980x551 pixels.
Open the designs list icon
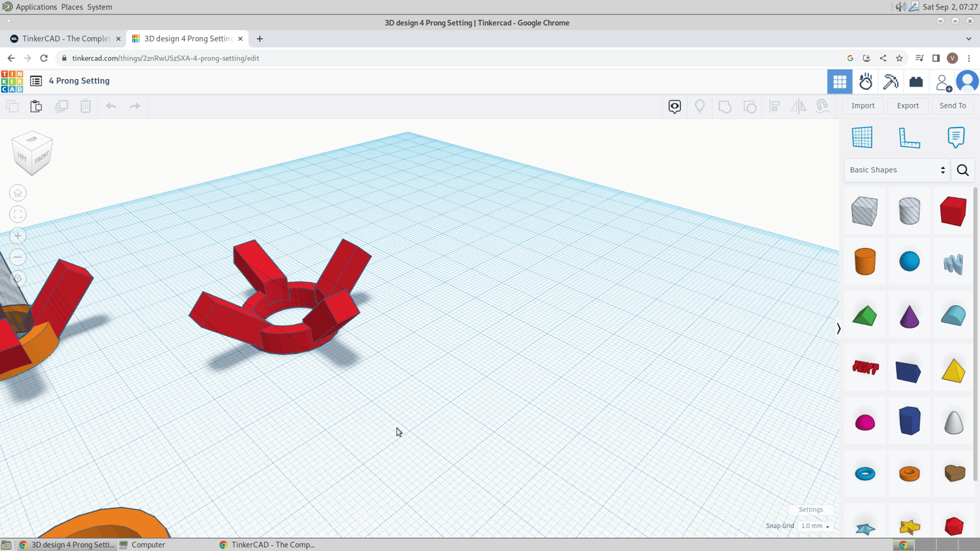pos(36,81)
